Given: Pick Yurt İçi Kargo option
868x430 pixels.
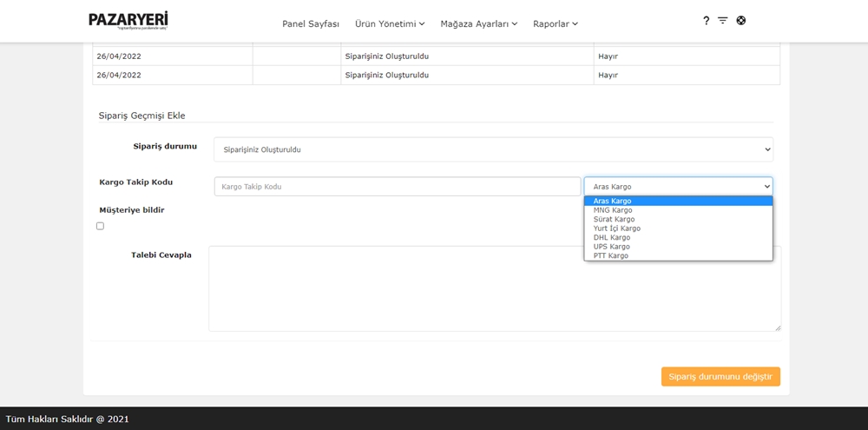Looking at the screenshot, I should pyautogui.click(x=678, y=228).
